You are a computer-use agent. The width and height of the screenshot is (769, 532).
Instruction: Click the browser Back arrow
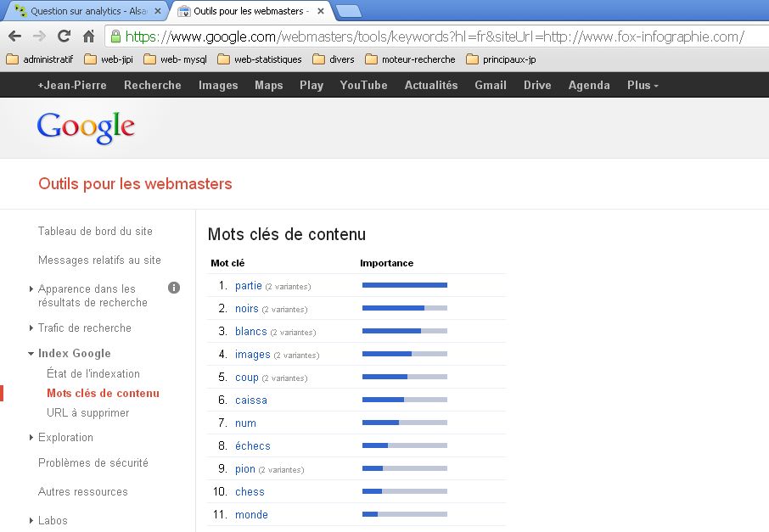point(15,36)
